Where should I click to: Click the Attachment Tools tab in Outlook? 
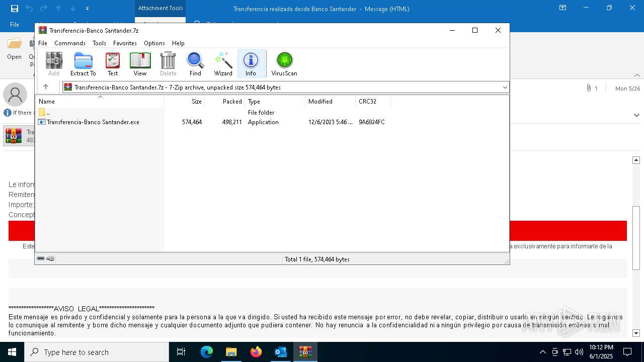coord(160,8)
